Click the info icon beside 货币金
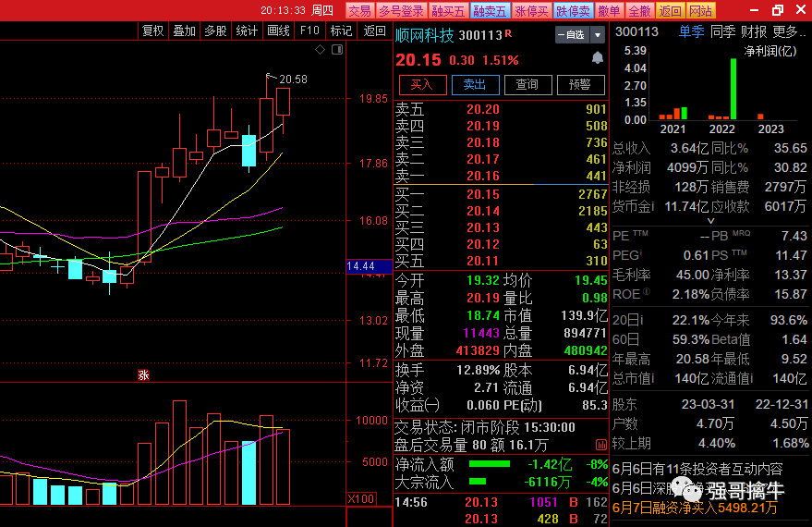The height and width of the screenshot is (527, 812). 651,206
